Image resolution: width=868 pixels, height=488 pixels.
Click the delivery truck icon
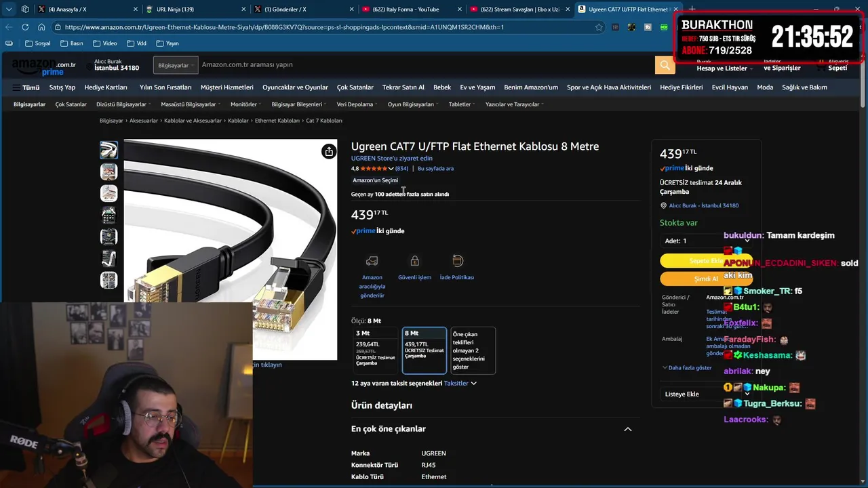click(372, 261)
